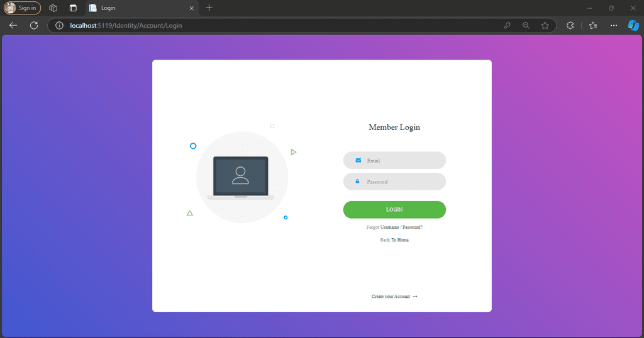The width and height of the screenshot is (644, 338).
Task: Open the saved passwords key icon
Action: [508, 25]
